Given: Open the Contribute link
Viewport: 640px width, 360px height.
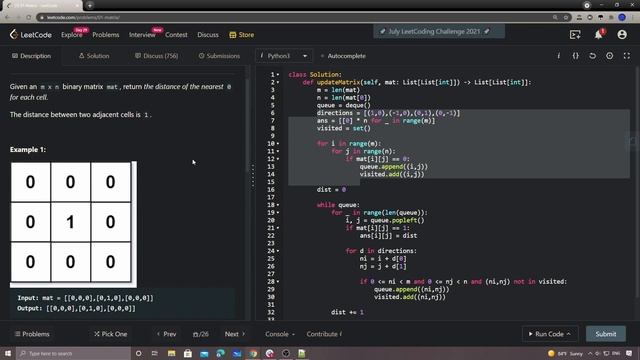Looking at the screenshot, I should coord(324,334).
